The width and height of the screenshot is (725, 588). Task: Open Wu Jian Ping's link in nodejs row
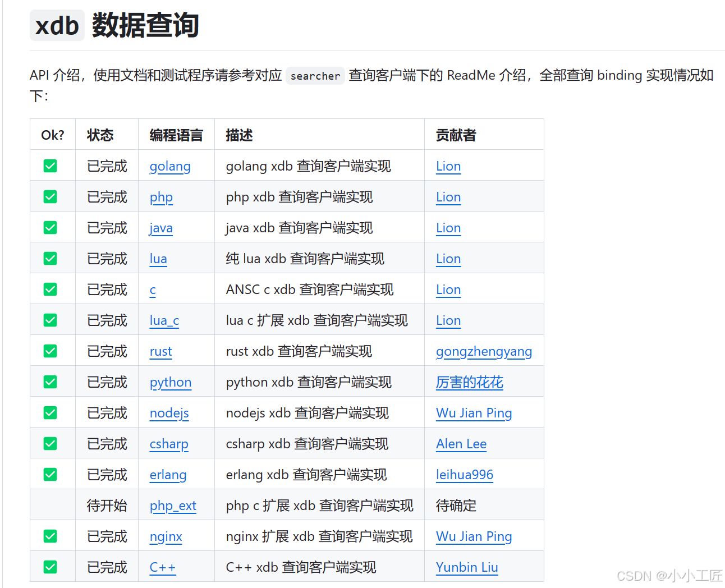pyautogui.click(x=474, y=413)
